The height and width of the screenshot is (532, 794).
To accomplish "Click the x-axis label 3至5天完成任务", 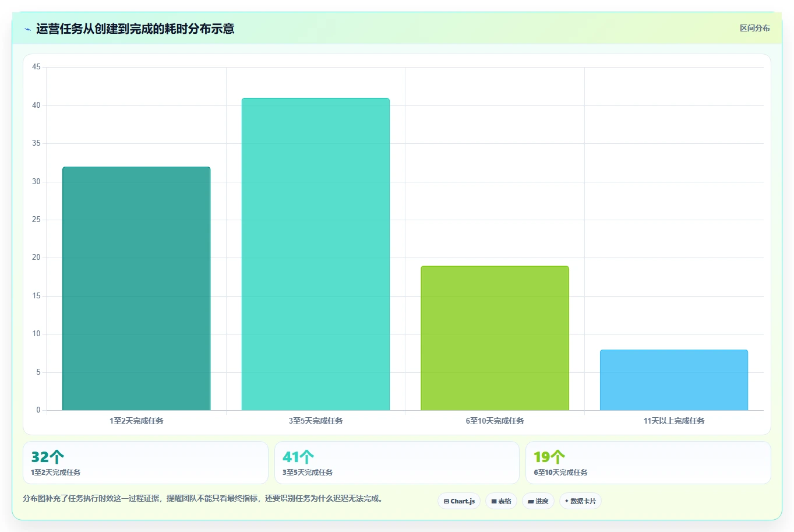I will pyautogui.click(x=316, y=421).
